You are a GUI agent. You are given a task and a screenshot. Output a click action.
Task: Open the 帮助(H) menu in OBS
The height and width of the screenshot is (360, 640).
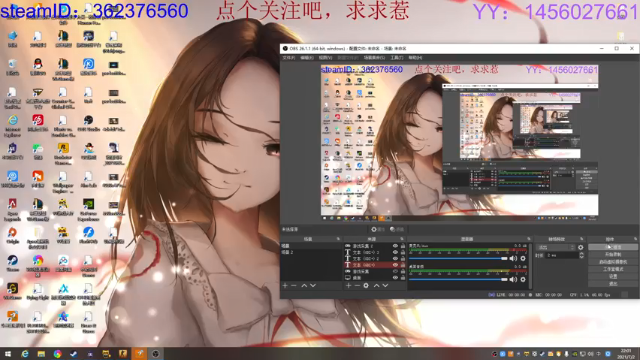[x=415, y=58]
